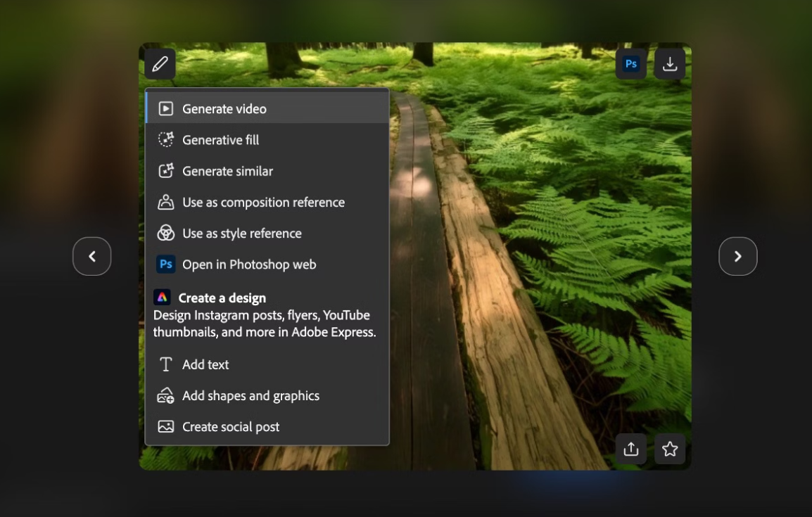Image resolution: width=812 pixels, height=517 pixels.
Task: Go to next image with right arrow
Action: point(738,256)
